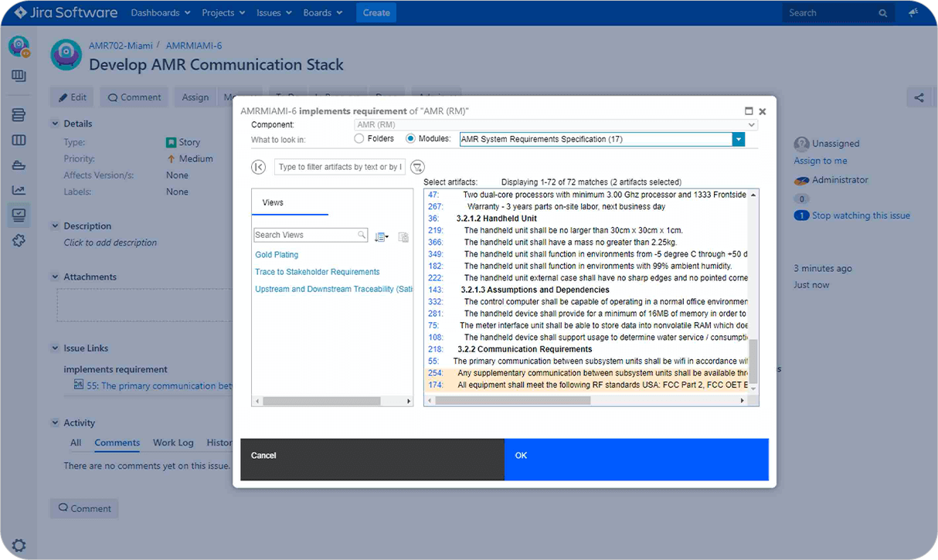This screenshot has height=560, width=938.
Task: Open the Reports chart icon in sidebar
Action: pos(19,190)
